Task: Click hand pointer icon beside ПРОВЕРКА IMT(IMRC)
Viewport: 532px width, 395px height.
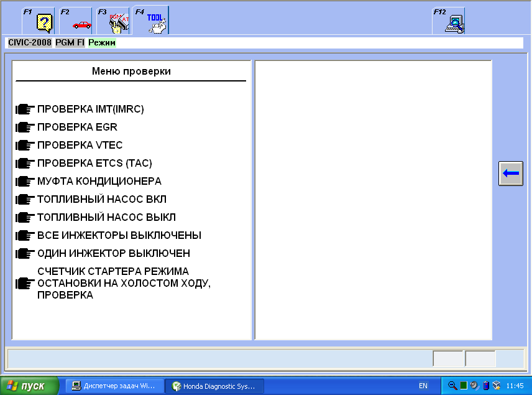Action: (x=25, y=109)
